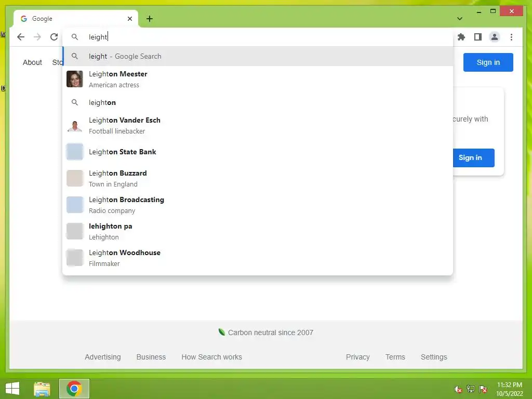Click the network tray icon
The image size is (532, 399).
pyautogui.click(x=471, y=389)
